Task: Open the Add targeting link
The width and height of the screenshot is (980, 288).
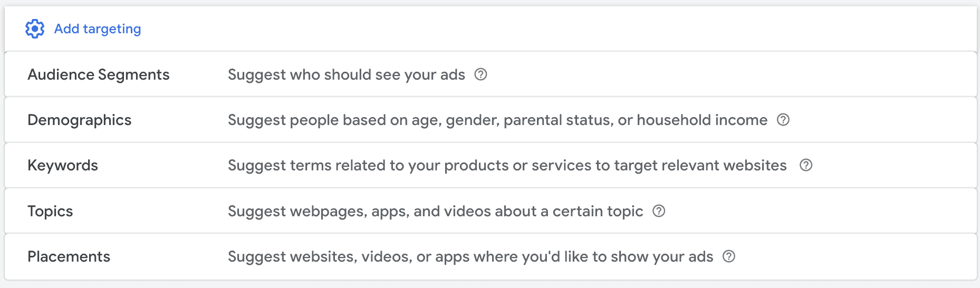Action: pyautogui.click(x=98, y=28)
